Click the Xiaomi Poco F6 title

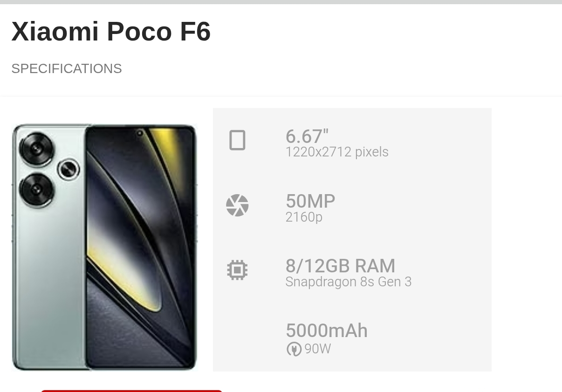pyautogui.click(x=111, y=32)
